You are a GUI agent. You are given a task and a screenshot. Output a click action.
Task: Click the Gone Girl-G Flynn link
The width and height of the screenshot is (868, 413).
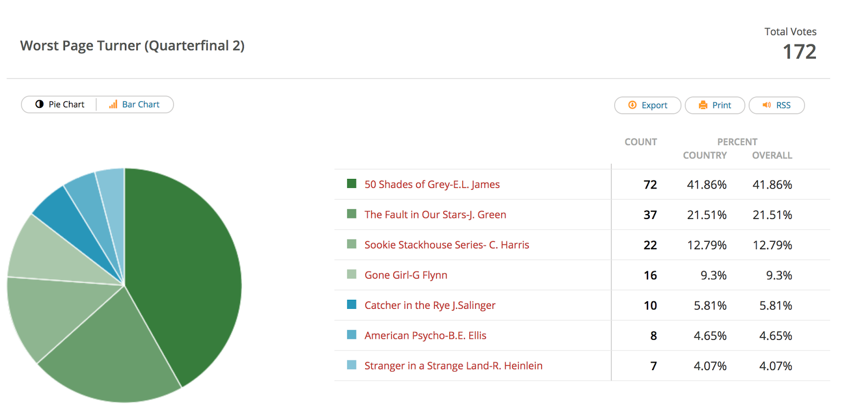pos(406,275)
